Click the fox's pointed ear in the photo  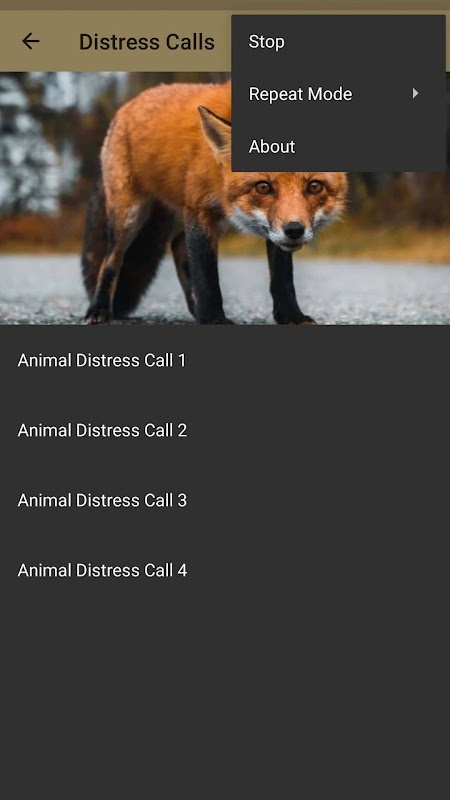pyautogui.click(x=215, y=131)
